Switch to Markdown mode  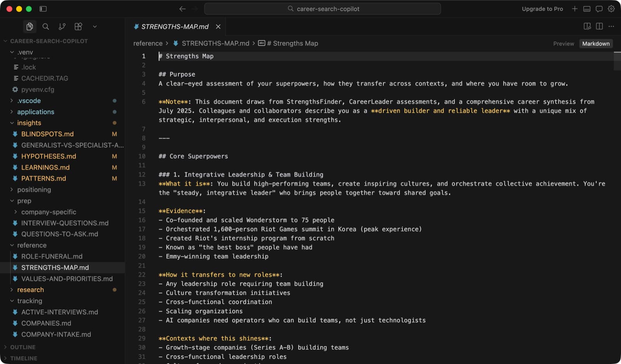596,43
